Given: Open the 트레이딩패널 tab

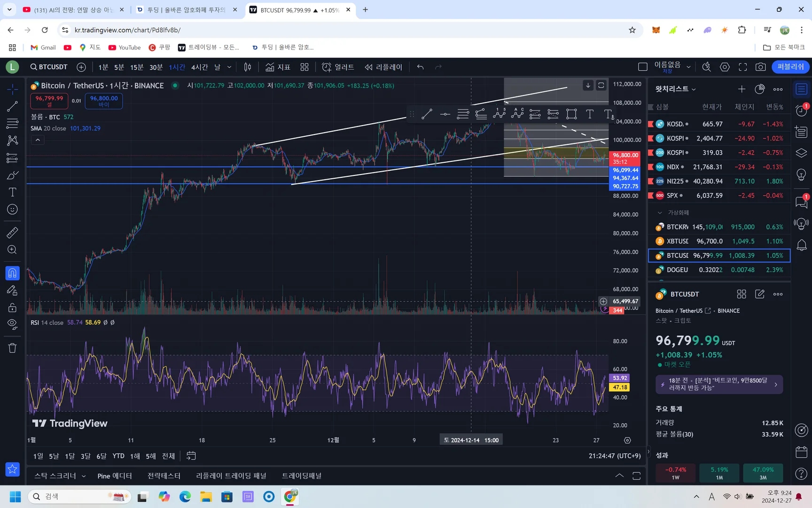Looking at the screenshot, I should coord(302,476).
